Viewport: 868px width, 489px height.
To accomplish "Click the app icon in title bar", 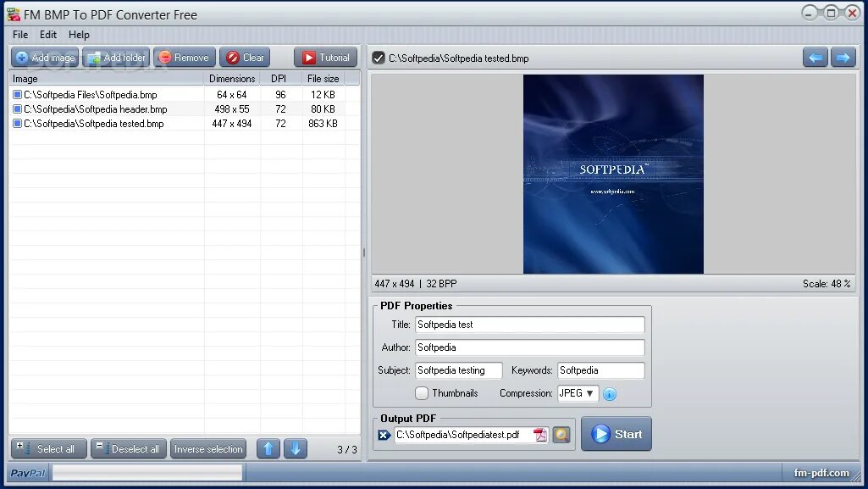I will (14, 14).
